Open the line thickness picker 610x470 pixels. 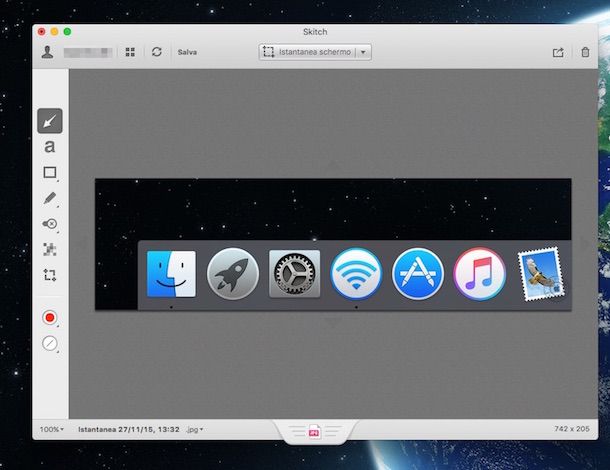[50, 344]
